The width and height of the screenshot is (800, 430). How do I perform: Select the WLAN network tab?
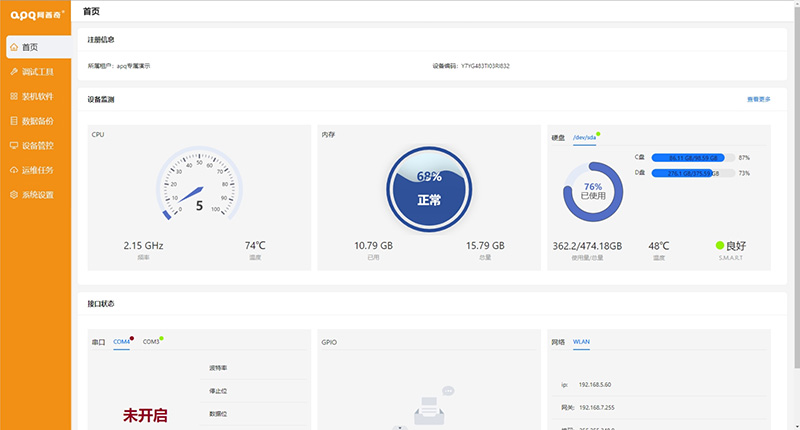pyautogui.click(x=581, y=342)
